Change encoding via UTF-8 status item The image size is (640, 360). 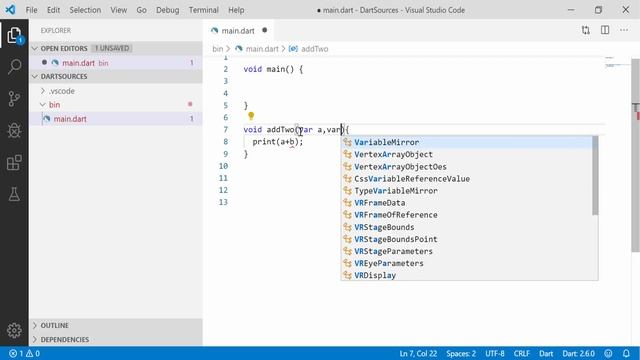click(x=495, y=353)
